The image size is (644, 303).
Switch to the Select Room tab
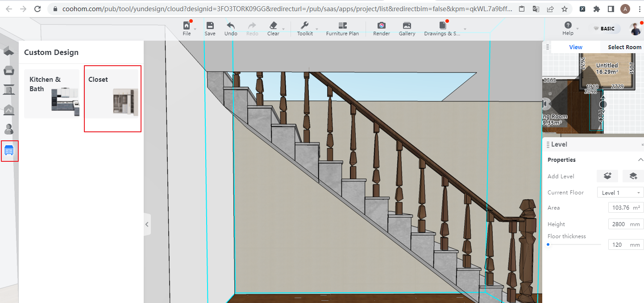(x=624, y=47)
